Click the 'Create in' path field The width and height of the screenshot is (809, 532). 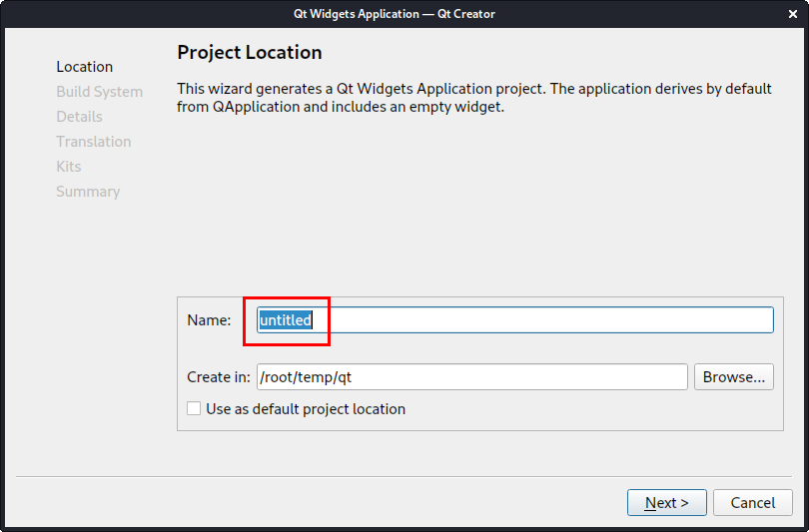(471, 377)
